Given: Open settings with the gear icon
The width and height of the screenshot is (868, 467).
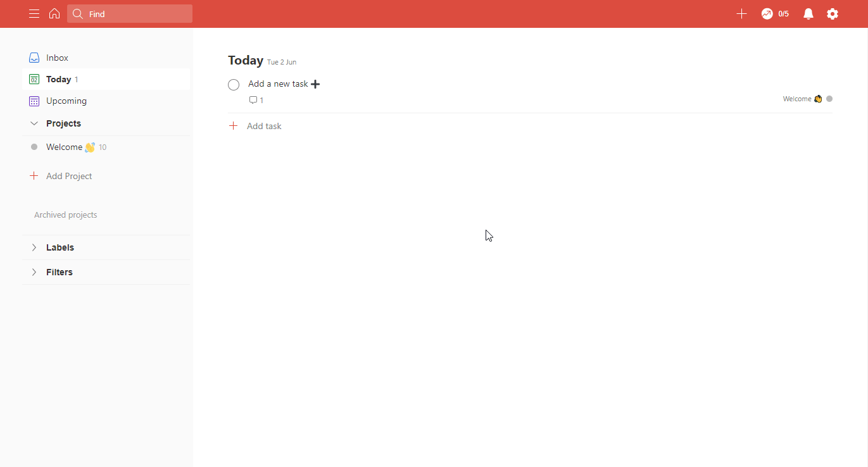Looking at the screenshot, I should (x=832, y=13).
